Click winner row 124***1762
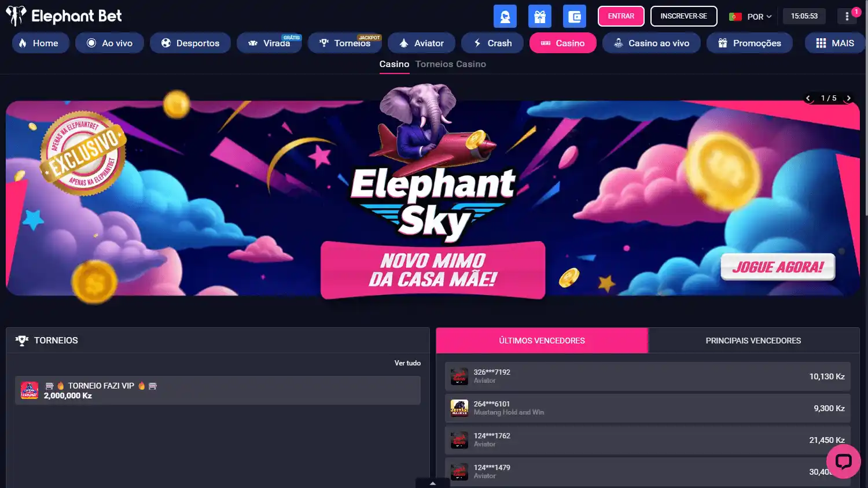Viewport: 868px width, 488px height. pyautogui.click(x=648, y=440)
